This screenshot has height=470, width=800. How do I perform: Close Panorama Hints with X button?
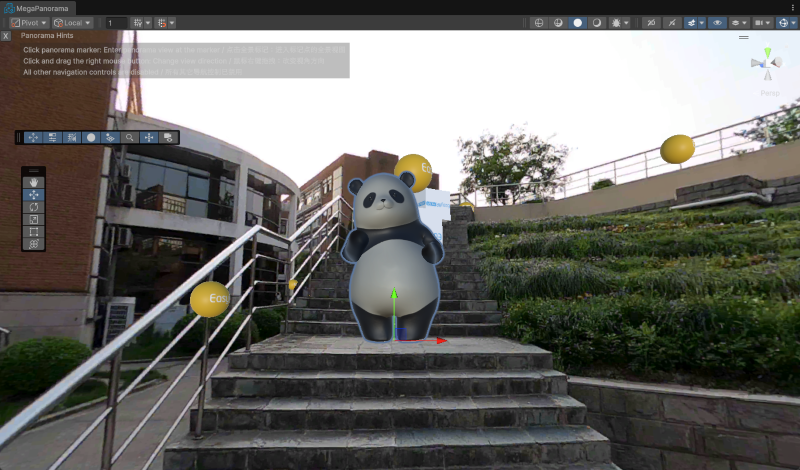pos(6,36)
